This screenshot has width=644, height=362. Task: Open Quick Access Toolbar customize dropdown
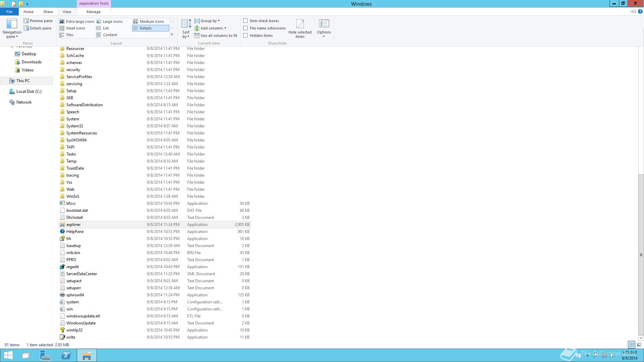[27, 4]
